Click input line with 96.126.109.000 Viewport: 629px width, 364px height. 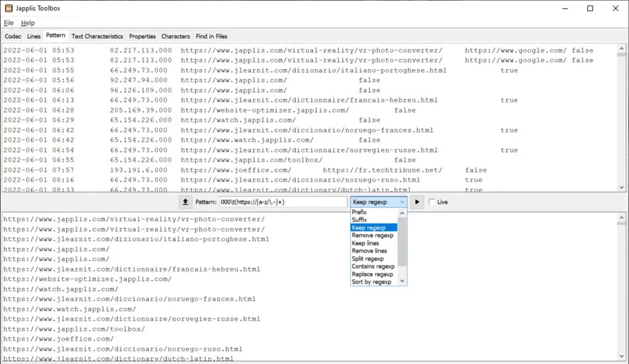[x=192, y=90]
